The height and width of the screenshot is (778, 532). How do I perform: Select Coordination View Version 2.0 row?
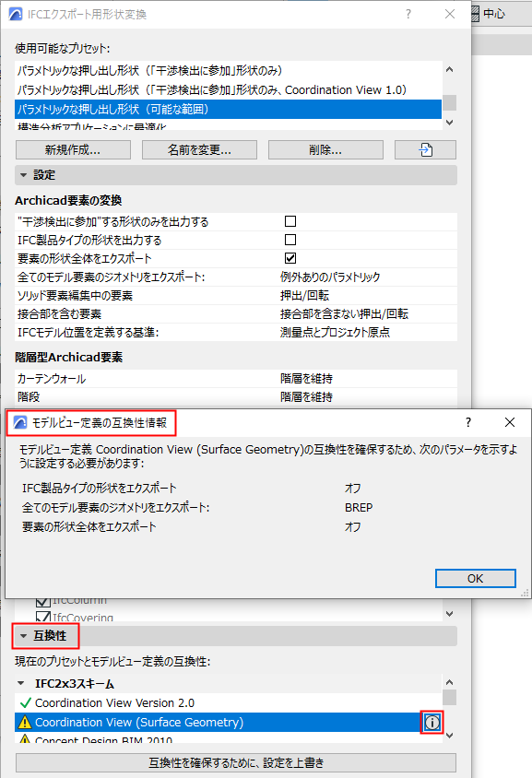pos(228,703)
